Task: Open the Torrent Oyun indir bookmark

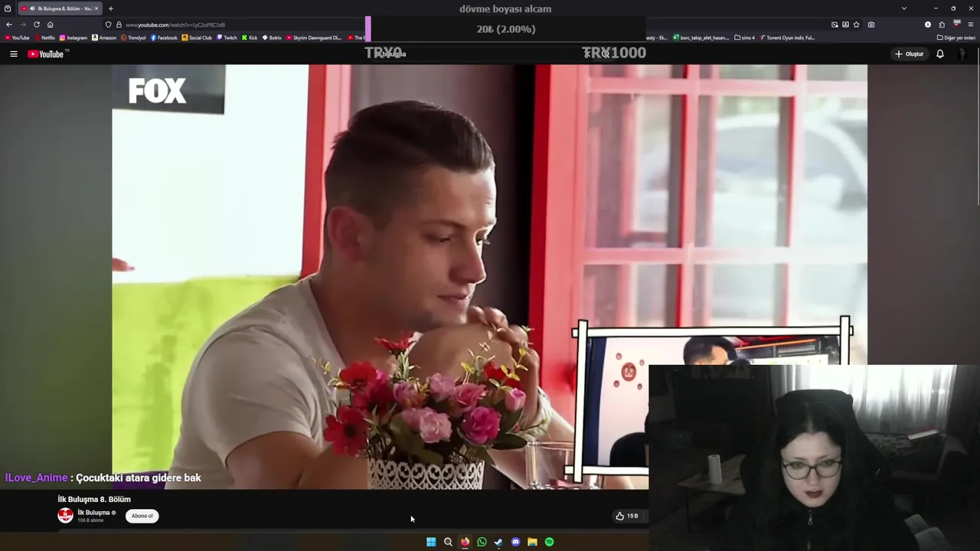Action: pos(787,37)
